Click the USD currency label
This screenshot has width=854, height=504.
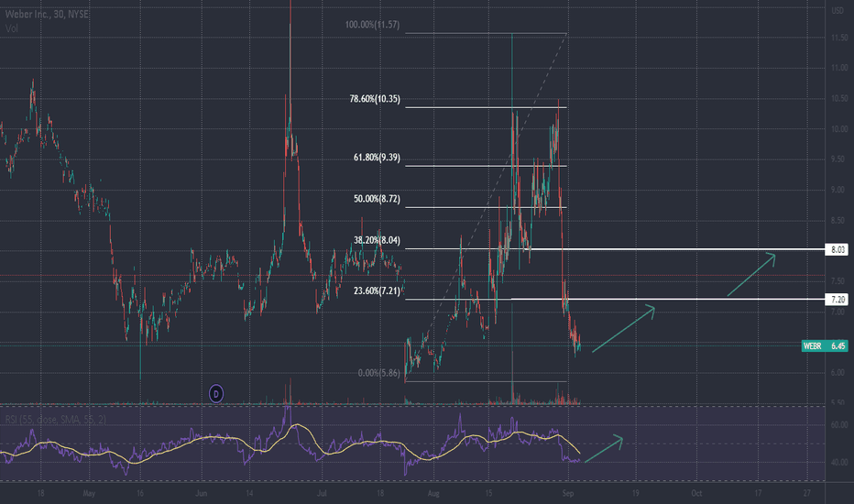[x=838, y=10]
